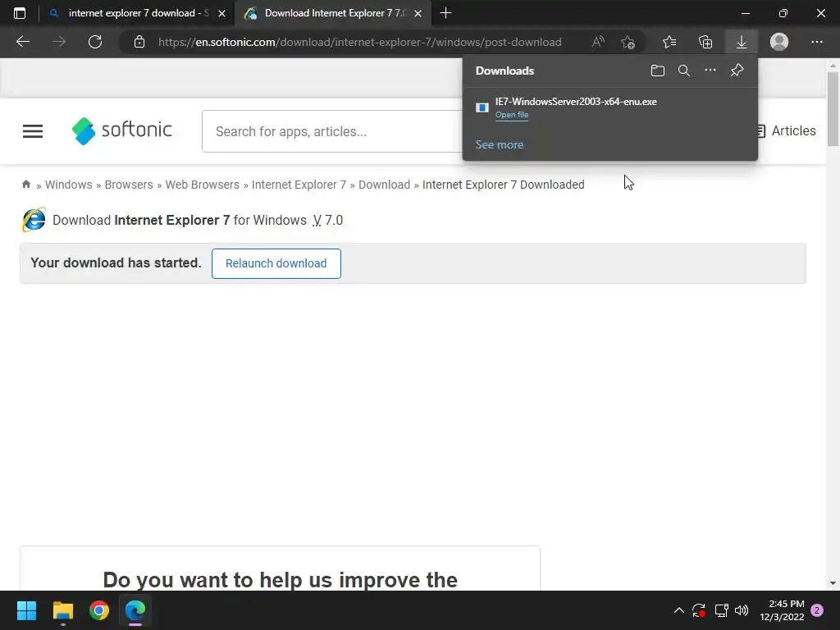Reload the Softonic page
The height and width of the screenshot is (630, 840).
click(x=95, y=42)
